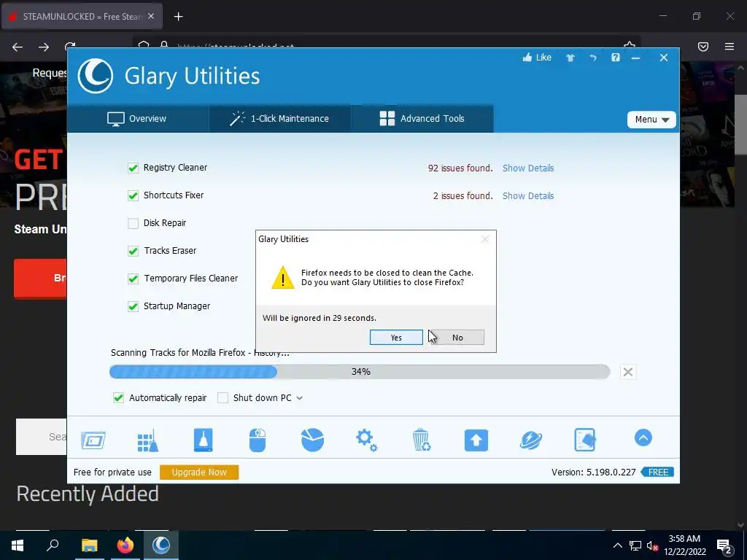The image size is (747, 560).
Task: Click Firefox page vertical scrollbar
Action: (x=740, y=125)
